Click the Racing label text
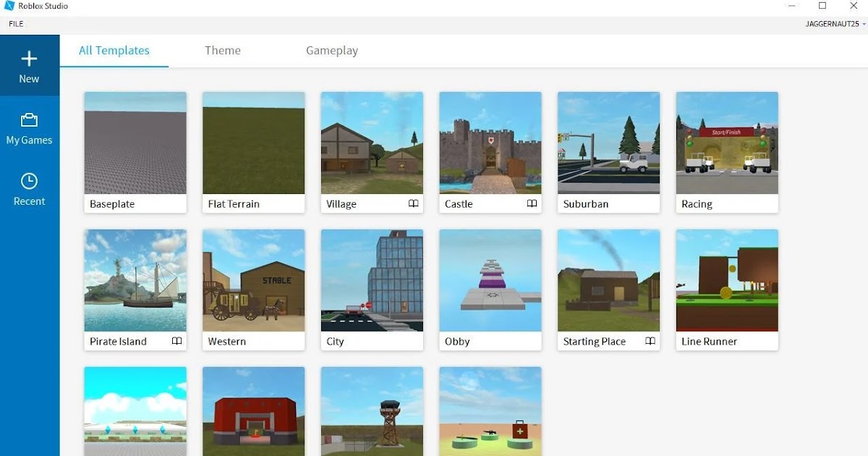Viewport: 868px width, 456px height. [697, 204]
